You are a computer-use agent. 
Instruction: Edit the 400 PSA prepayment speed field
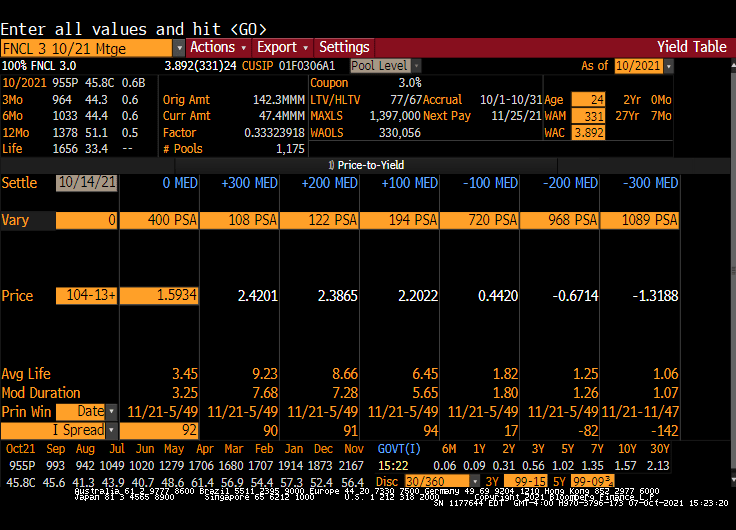[160, 220]
